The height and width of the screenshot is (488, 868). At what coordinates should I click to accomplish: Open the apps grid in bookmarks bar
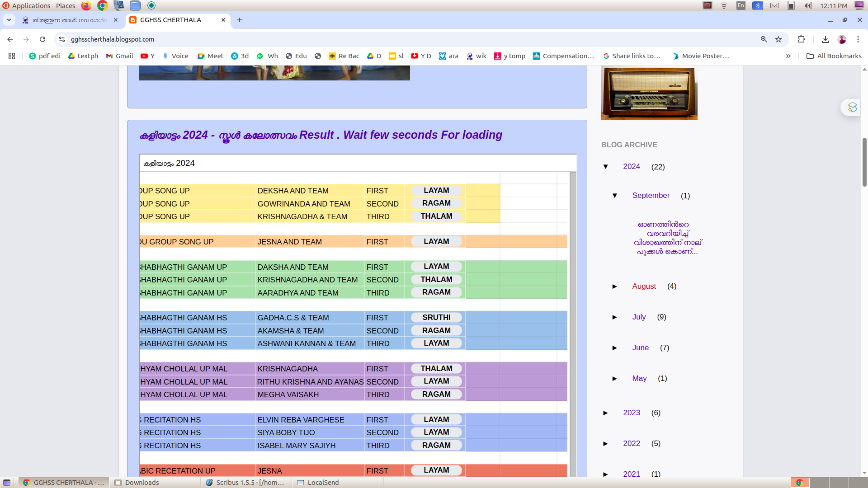click(x=12, y=56)
